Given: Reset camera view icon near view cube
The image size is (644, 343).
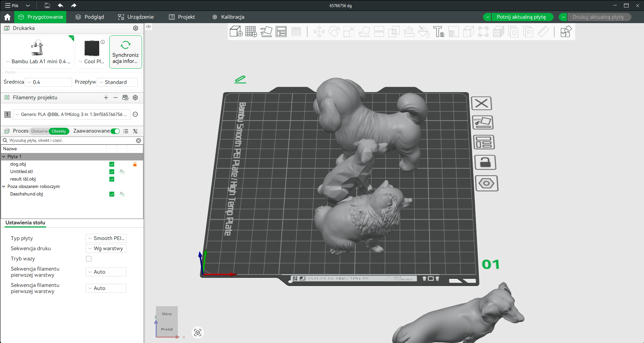Looking at the screenshot, I should [x=198, y=332].
